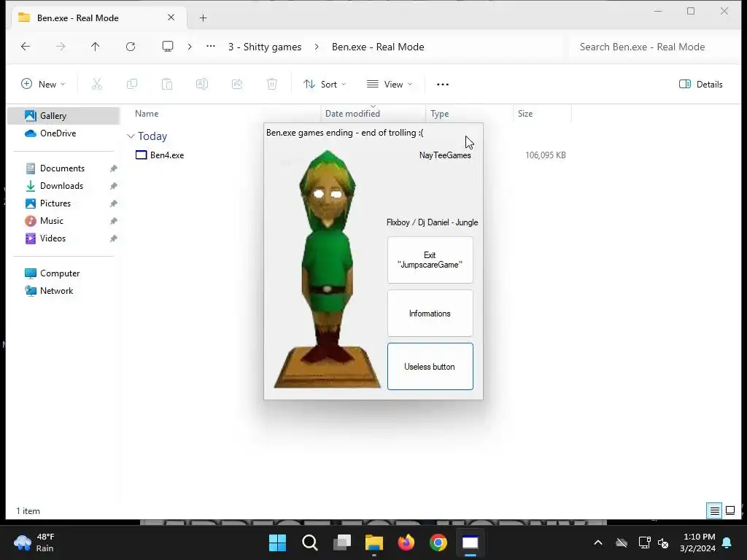The width and height of the screenshot is (747, 560).
Task: Focus the Search Ben.exe - Real Mode field
Action: pyautogui.click(x=654, y=47)
